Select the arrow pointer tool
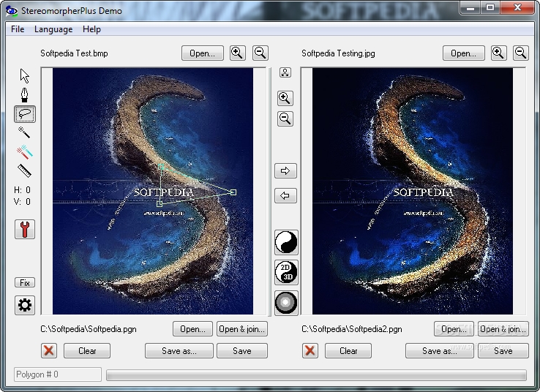540x392 pixels. coord(24,76)
